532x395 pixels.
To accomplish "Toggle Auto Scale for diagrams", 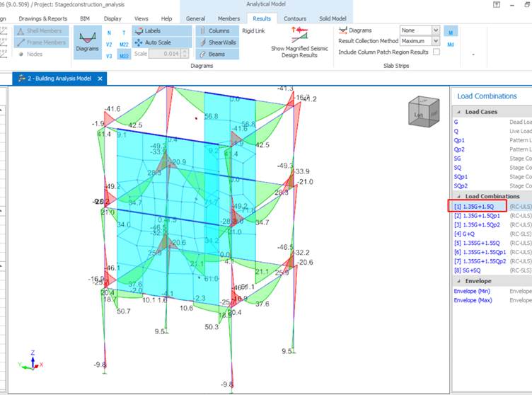I will coord(161,42).
